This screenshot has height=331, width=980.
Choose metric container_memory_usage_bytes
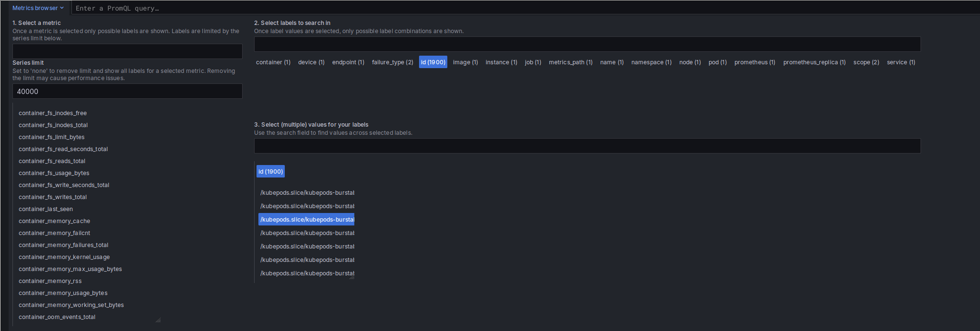(63, 293)
